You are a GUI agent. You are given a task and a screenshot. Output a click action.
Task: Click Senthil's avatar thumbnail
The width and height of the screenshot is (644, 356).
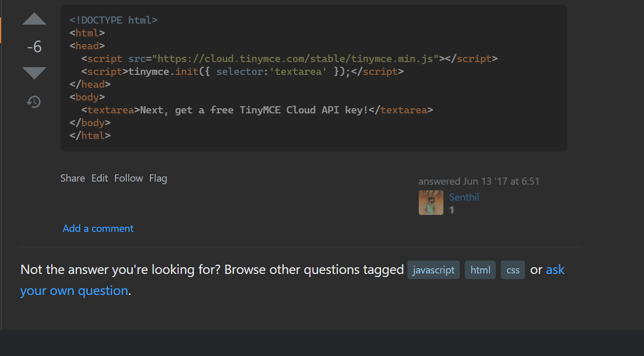pyautogui.click(x=431, y=203)
